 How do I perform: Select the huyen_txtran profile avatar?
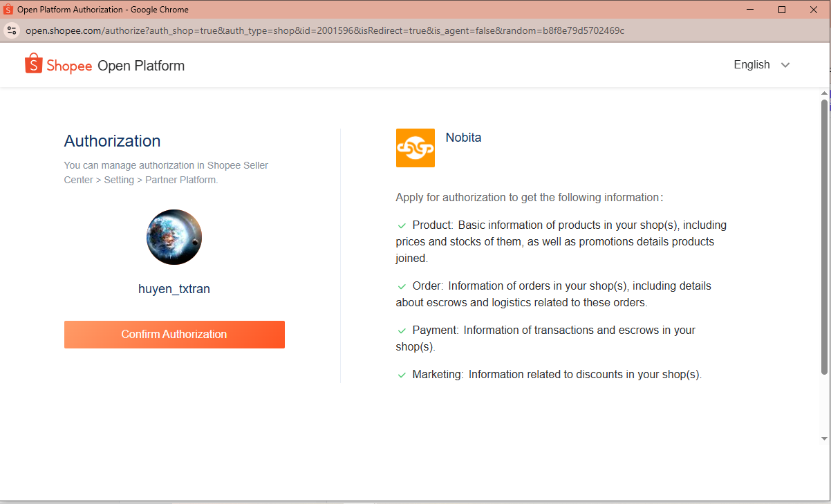tap(174, 237)
